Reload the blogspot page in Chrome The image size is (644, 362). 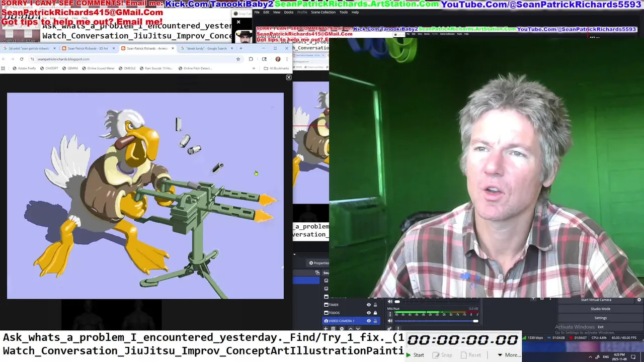point(22,59)
